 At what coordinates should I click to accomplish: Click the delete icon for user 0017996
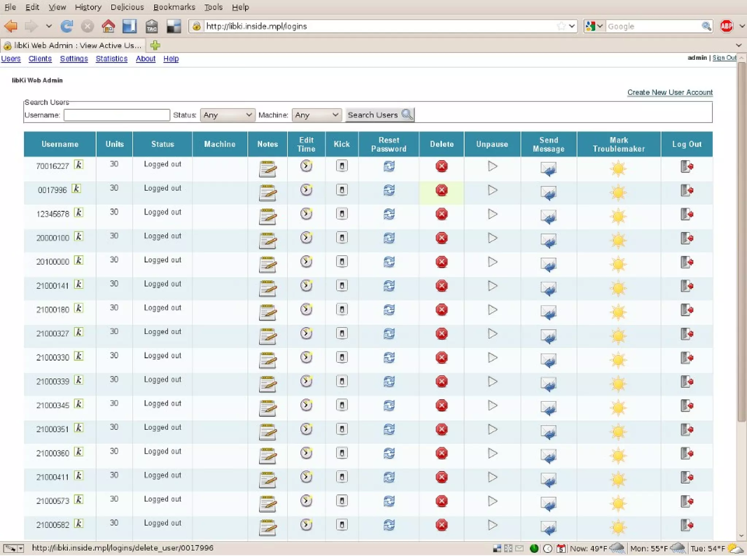pos(441,190)
